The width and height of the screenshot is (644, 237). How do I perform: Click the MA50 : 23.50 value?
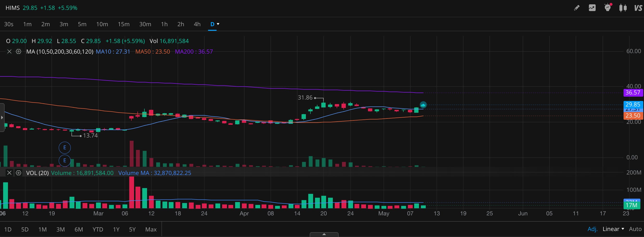pyautogui.click(x=153, y=52)
